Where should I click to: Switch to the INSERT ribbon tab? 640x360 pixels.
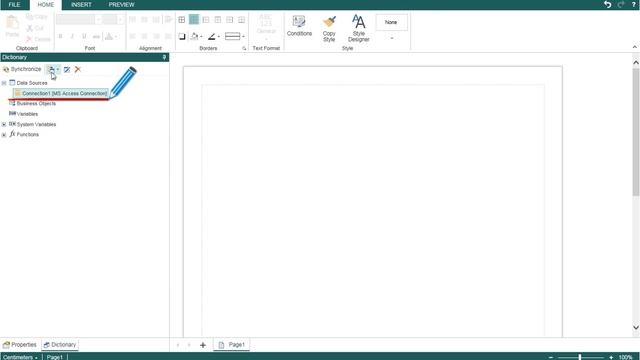[81, 4]
